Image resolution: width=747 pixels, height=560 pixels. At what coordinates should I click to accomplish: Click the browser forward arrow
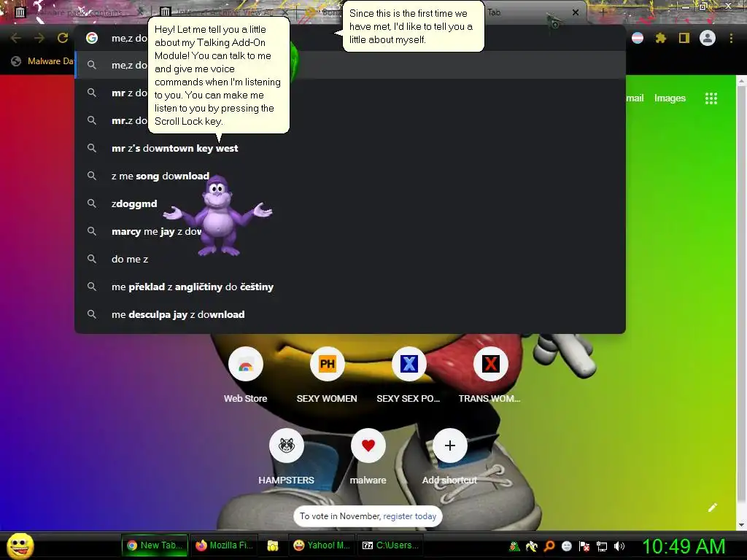click(39, 38)
